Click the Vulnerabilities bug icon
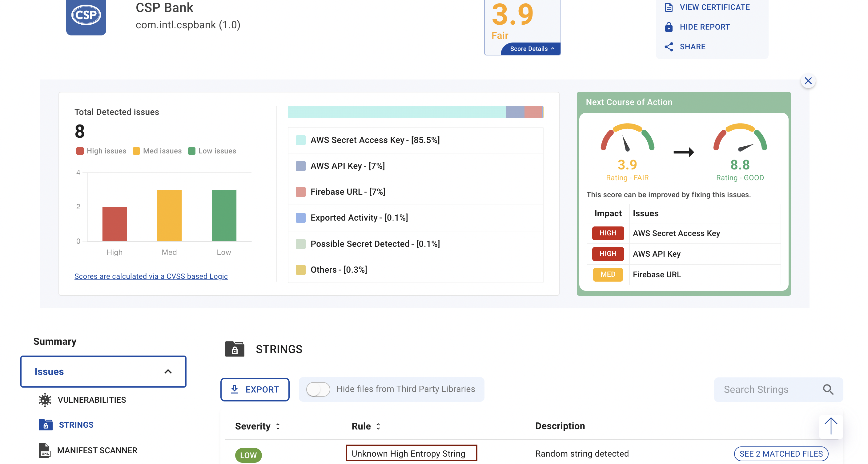This screenshot has width=868, height=464. point(45,400)
